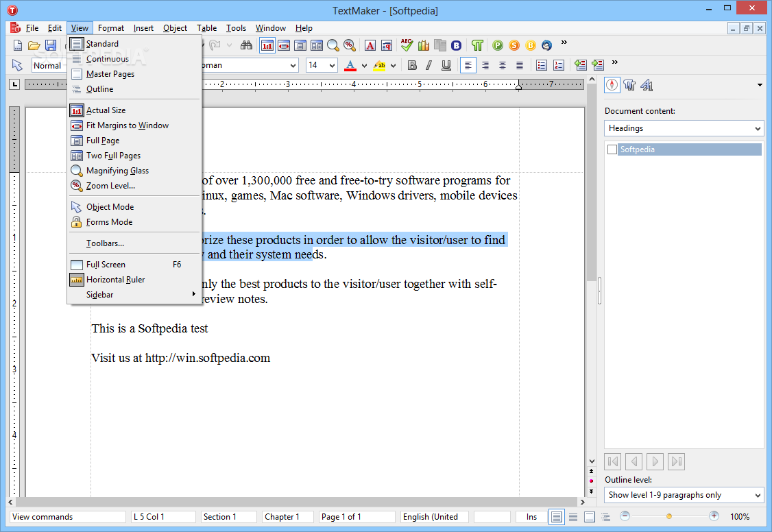The width and height of the screenshot is (772, 532).
Task: Apply red font color swatch
Action: pyautogui.click(x=350, y=65)
